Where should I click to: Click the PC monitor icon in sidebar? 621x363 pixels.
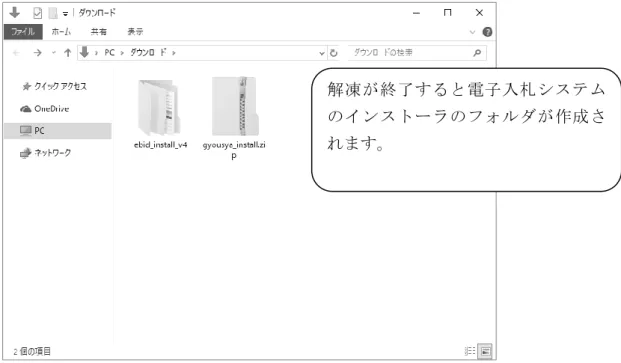click(26, 131)
